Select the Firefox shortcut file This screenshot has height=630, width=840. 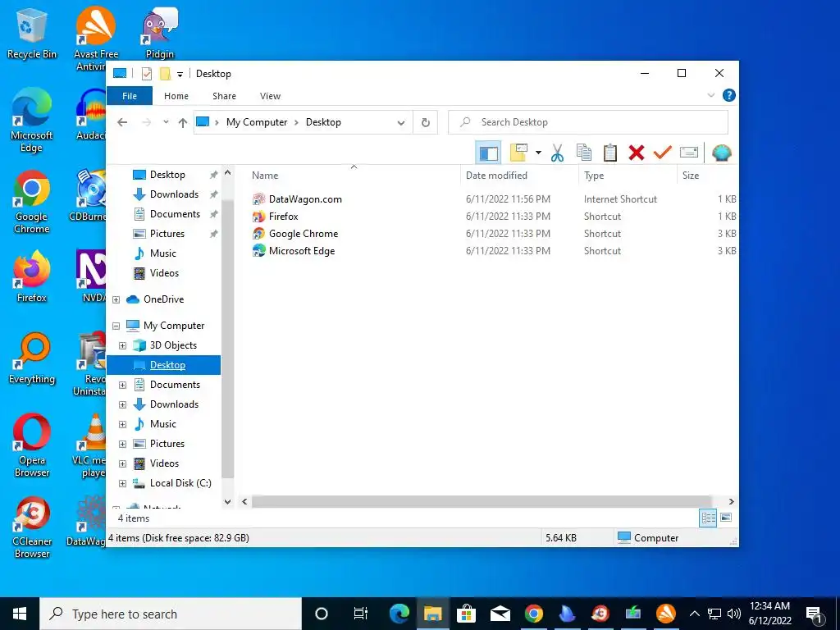click(x=283, y=217)
